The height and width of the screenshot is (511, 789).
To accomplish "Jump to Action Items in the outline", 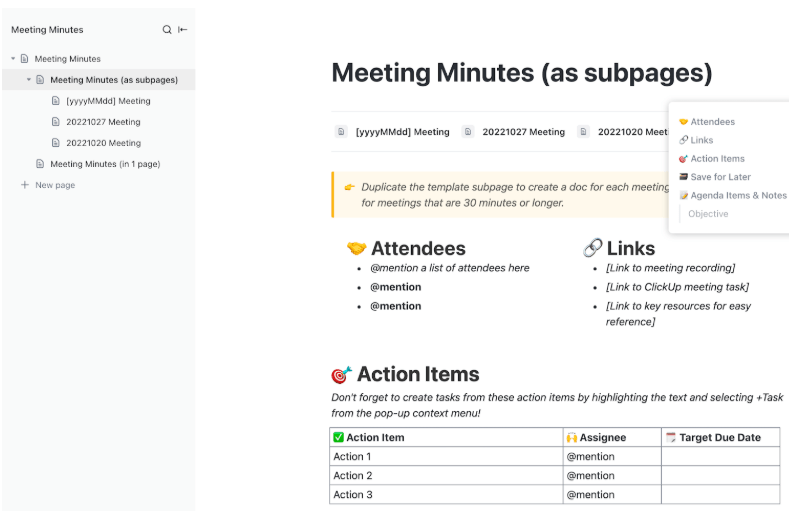I will 717,158.
